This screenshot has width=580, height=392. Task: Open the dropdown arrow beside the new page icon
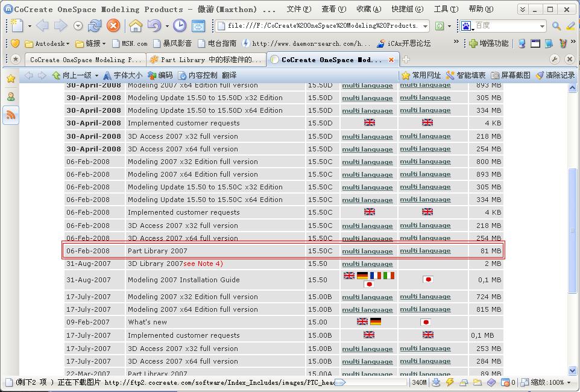click(30, 26)
